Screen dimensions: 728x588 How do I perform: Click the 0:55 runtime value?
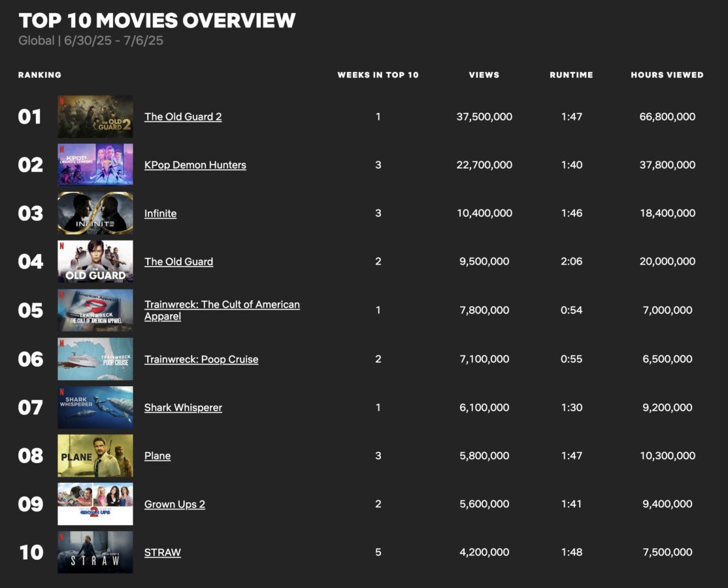[x=572, y=359]
